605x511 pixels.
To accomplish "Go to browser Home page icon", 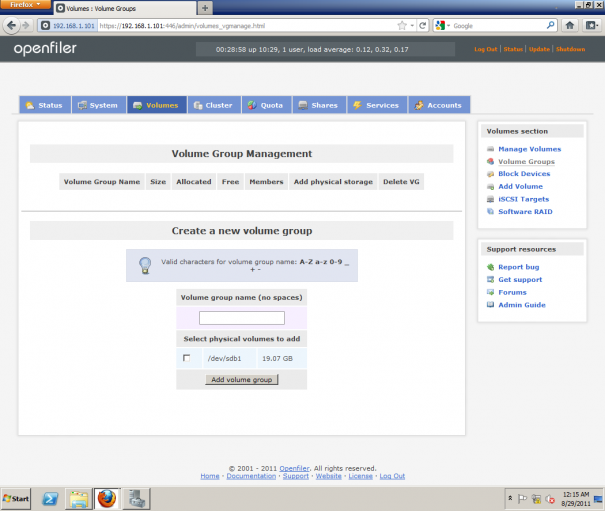I will click(x=570, y=25).
